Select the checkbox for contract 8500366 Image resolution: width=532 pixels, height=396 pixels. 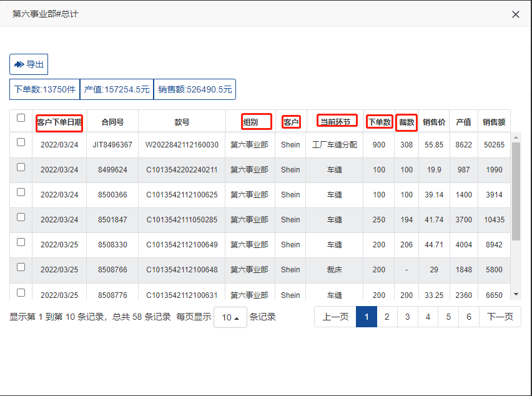pos(21,192)
